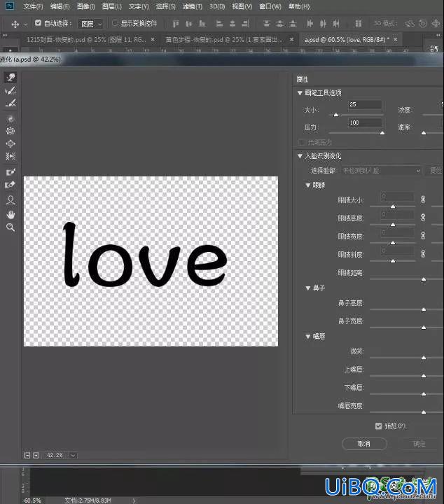Toggle the 光笔压力 checkbox
This screenshot has width=444, height=504.
[x=302, y=142]
